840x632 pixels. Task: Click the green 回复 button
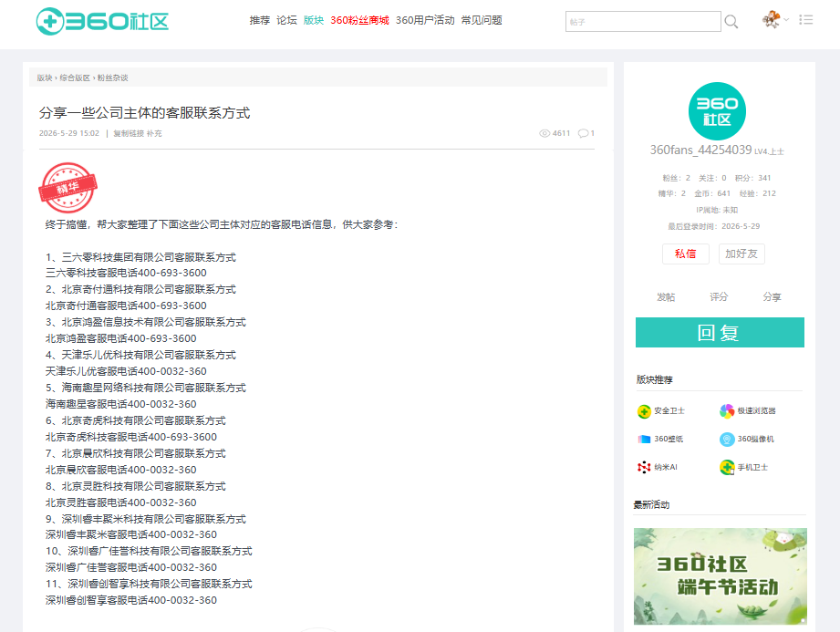(720, 333)
